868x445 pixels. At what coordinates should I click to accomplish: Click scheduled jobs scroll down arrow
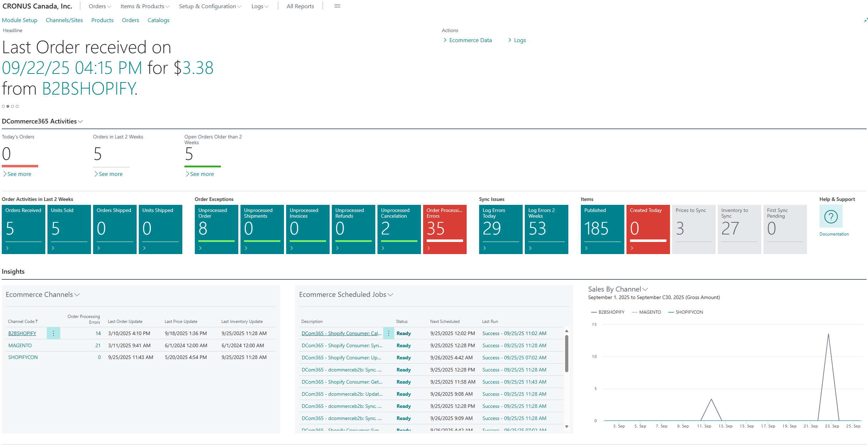pos(567,427)
